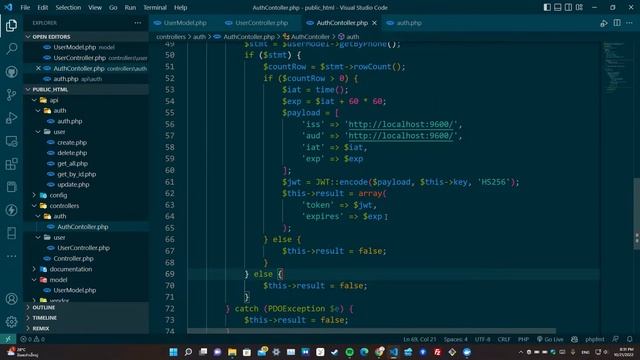
Task: Collapse the PUBLIC_HTML folder section
Action: pyautogui.click(x=28, y=89)
